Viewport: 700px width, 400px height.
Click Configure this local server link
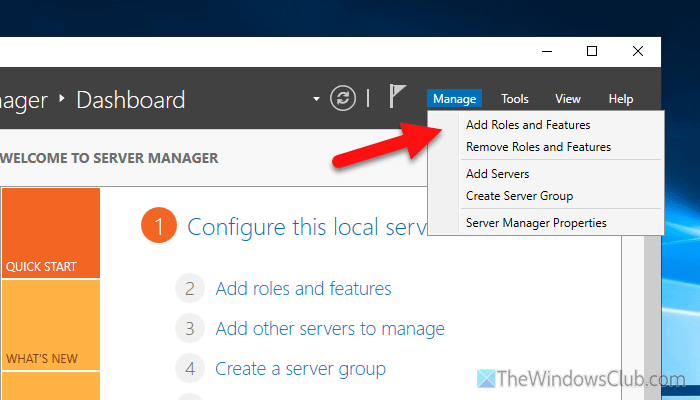point(307,227)
